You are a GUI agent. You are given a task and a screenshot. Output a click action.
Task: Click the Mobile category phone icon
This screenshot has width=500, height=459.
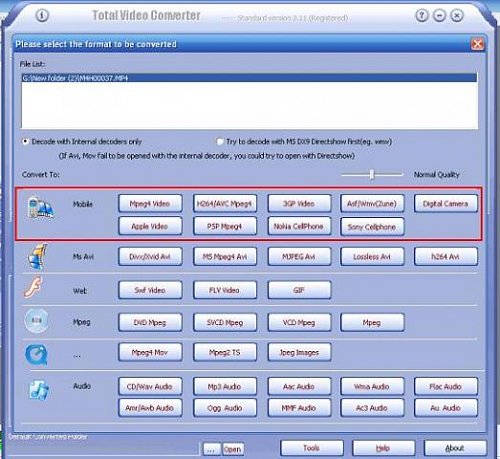[x=40, y=207]
